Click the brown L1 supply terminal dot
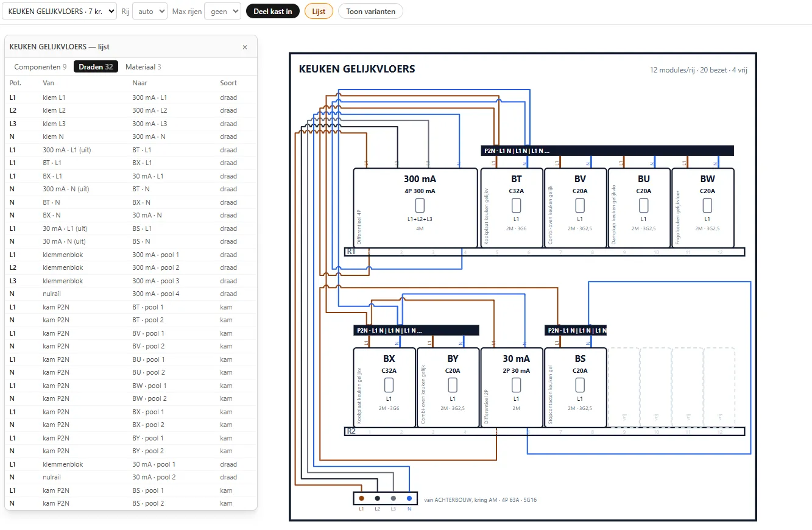 pos(361,498)
